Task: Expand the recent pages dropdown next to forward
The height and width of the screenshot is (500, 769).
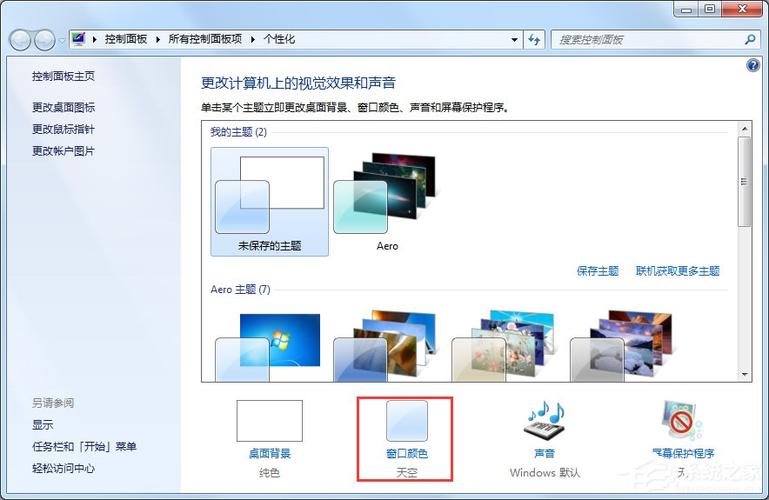Action: [62, 40]
